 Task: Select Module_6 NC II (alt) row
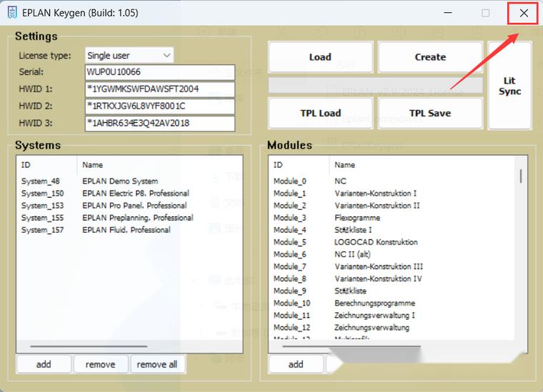392,254
